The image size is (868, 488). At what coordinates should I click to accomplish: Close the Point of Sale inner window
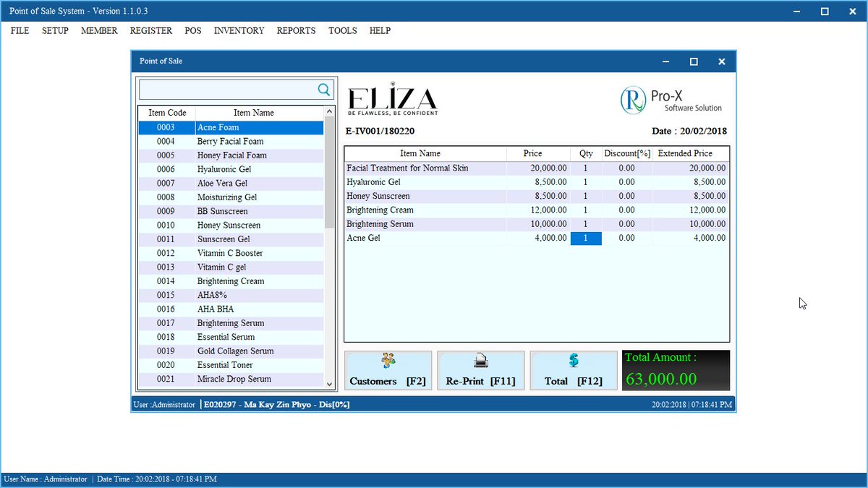point(721,61)
